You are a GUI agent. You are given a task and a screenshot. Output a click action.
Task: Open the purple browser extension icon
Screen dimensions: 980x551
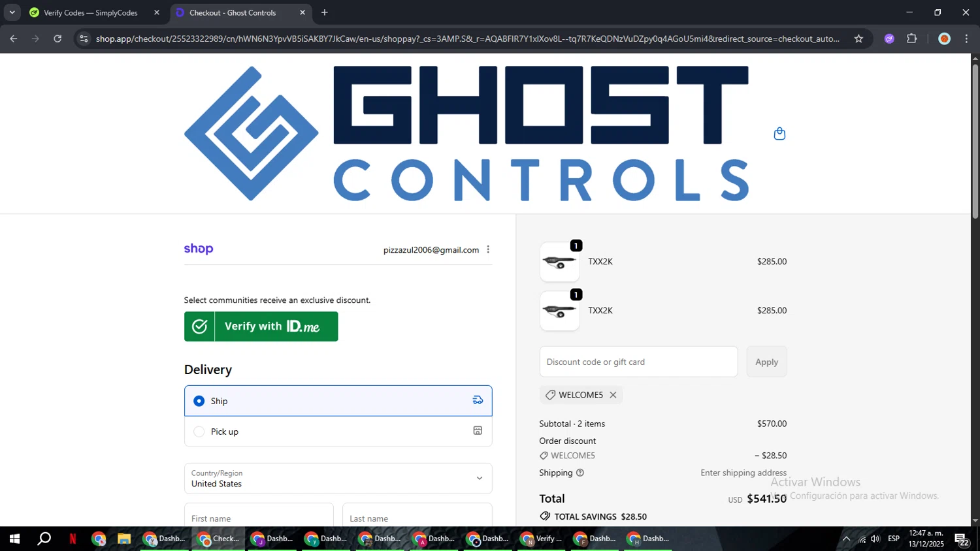(889, 39)
